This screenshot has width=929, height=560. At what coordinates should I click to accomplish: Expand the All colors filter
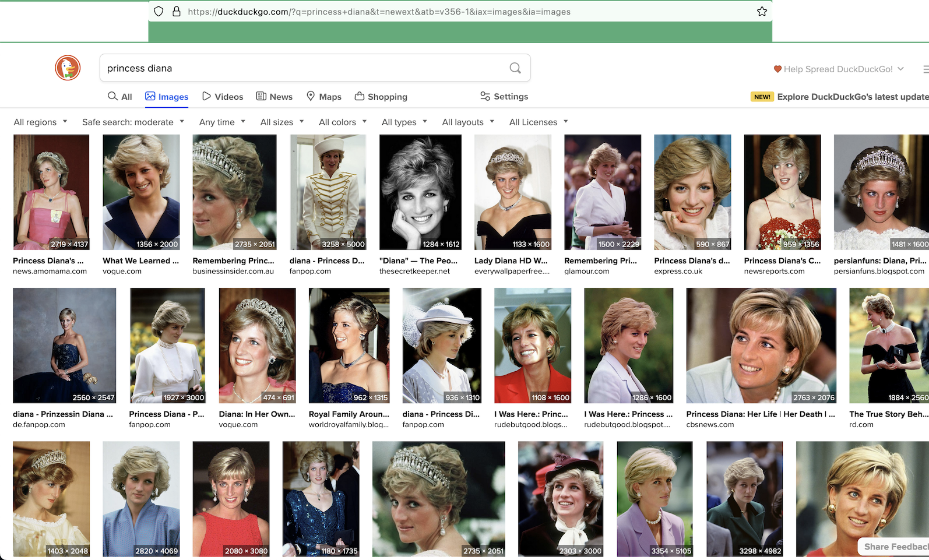pos(343,122)
